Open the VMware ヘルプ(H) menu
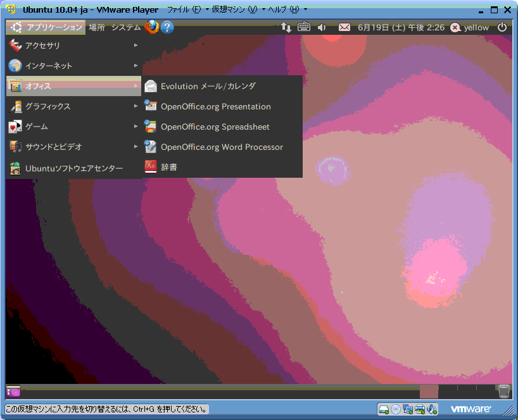Viewport: 518px width, 420px height. [x=287, y=9]
